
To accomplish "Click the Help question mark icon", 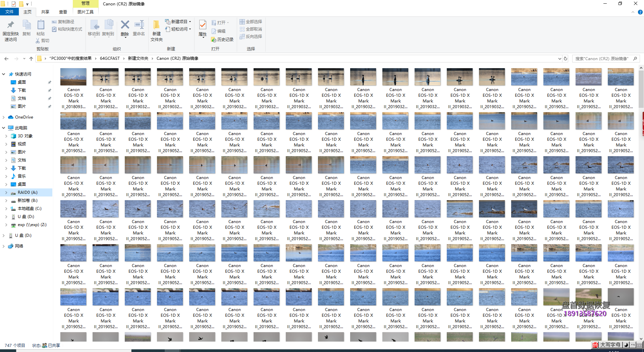I will coord(640,12).
